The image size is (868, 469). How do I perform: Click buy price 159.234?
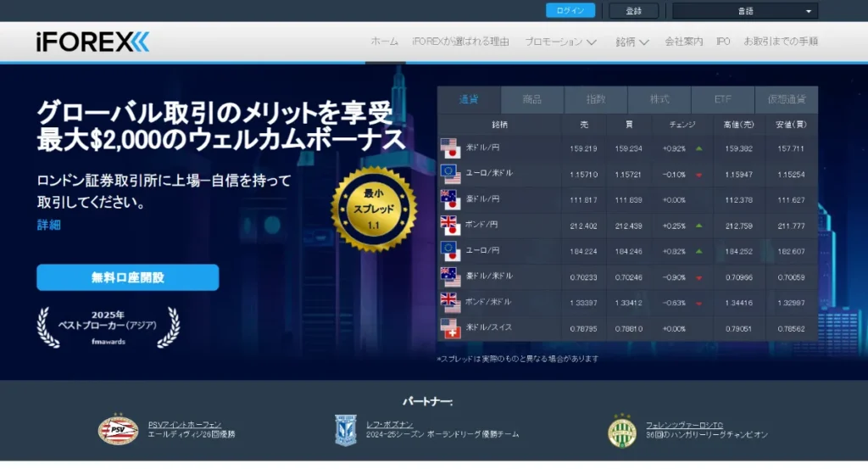(628, 149)
